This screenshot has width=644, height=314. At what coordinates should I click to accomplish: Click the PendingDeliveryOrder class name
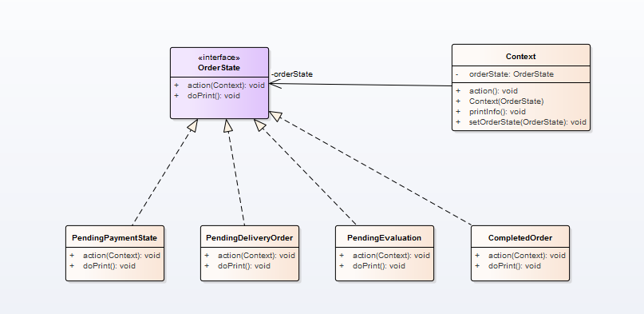(x=249, y=238)
